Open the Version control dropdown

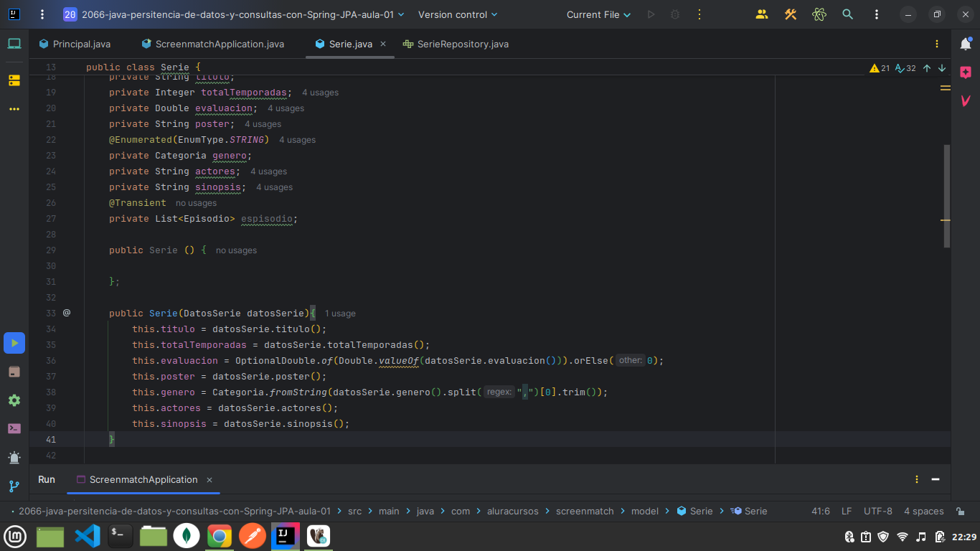click(x=458, y=14)
